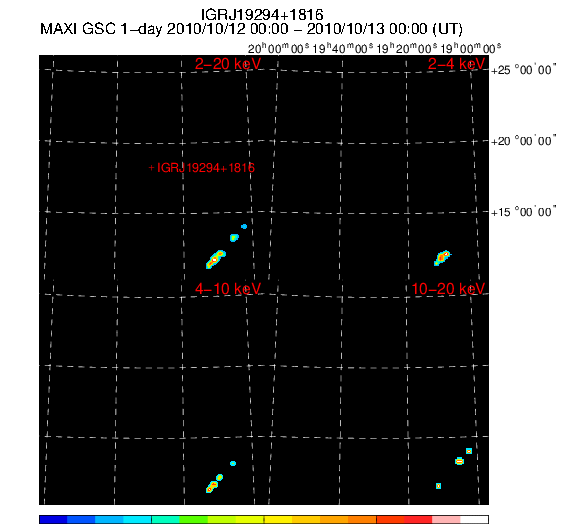Click the dark blue end of color bar
Screen dimensions: 570x525
pos(53,519)
